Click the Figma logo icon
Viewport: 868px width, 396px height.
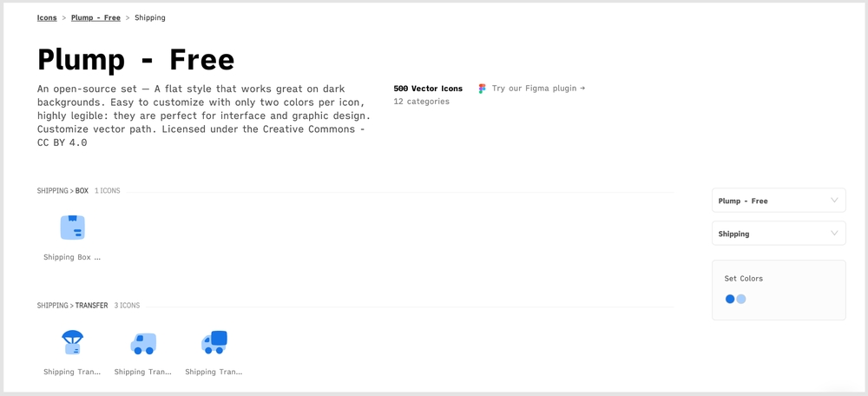[x=482, y=89]
